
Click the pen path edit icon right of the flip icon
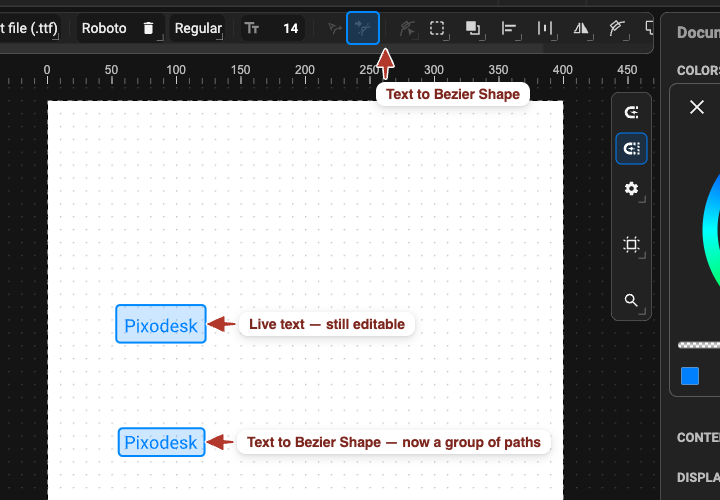[617, 28]
